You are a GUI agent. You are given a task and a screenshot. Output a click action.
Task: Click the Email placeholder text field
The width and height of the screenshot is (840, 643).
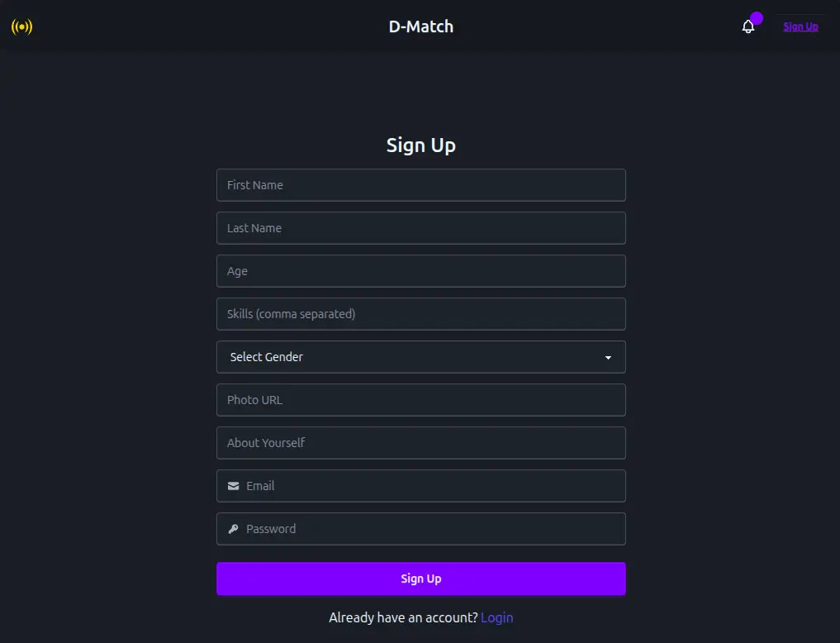click(429, 486)
